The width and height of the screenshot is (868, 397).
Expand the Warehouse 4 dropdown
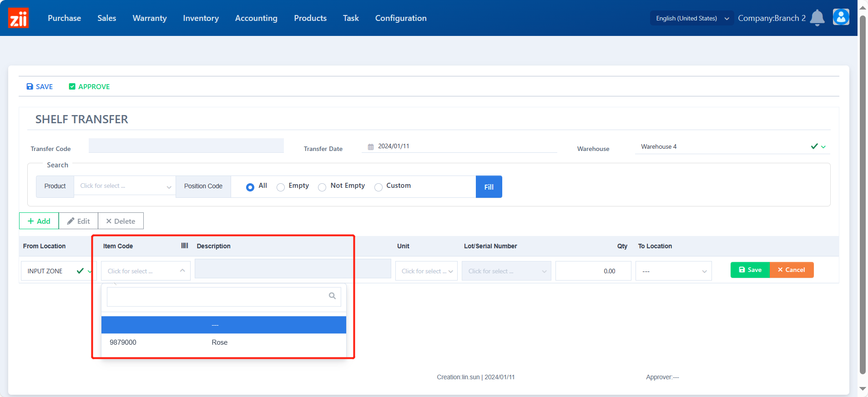click(x=732, y=146)
